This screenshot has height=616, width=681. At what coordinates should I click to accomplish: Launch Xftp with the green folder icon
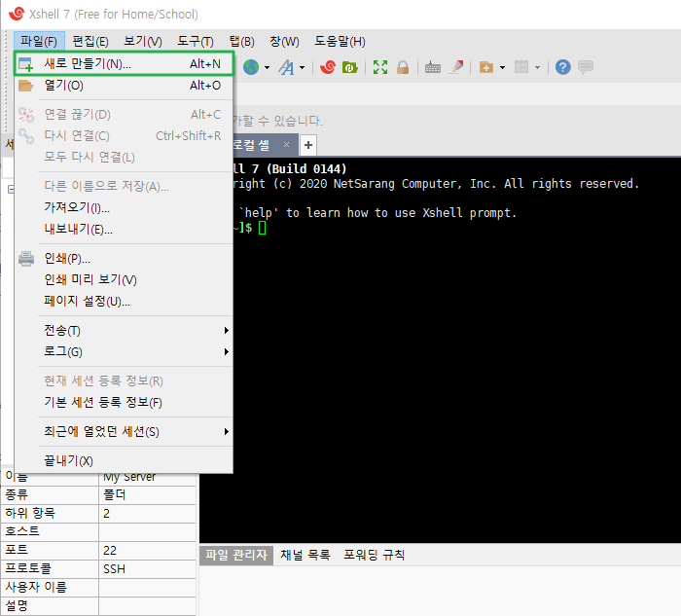[349, 67]
